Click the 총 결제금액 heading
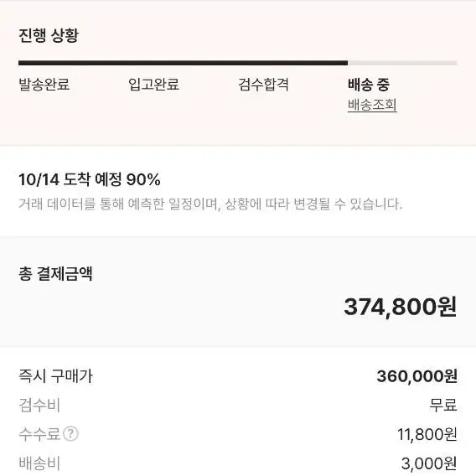 [55, 273]
